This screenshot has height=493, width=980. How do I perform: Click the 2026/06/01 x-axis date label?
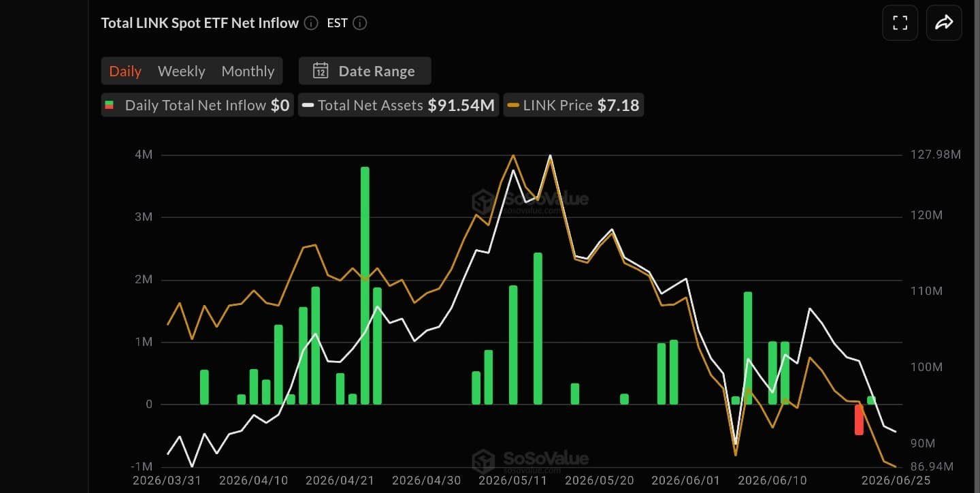(686, 480)
